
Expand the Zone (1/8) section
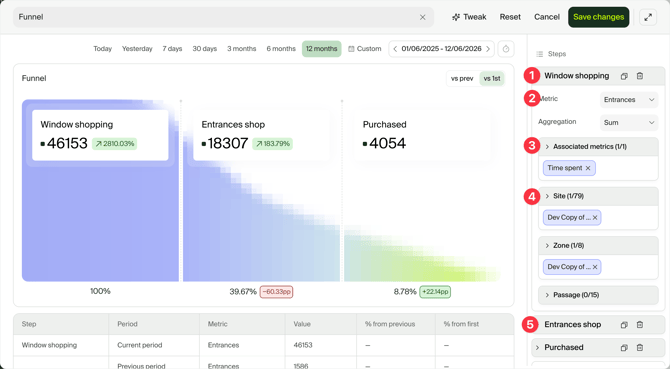[598, 246]
